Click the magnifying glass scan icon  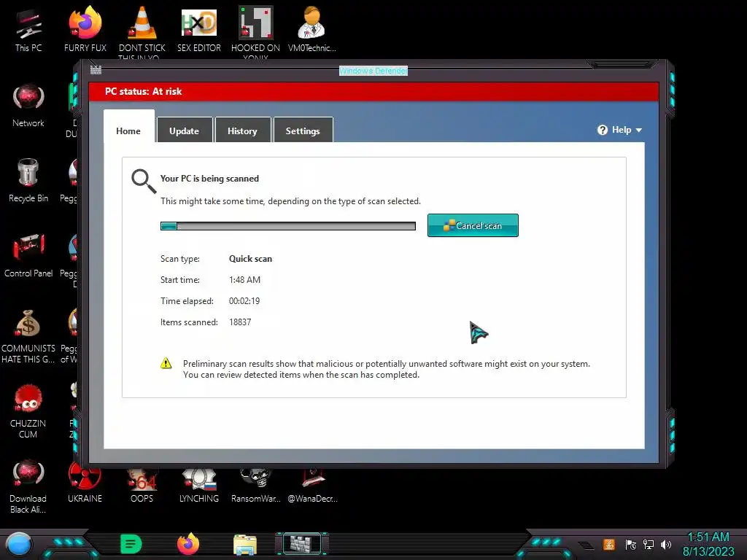click(144, 181)
